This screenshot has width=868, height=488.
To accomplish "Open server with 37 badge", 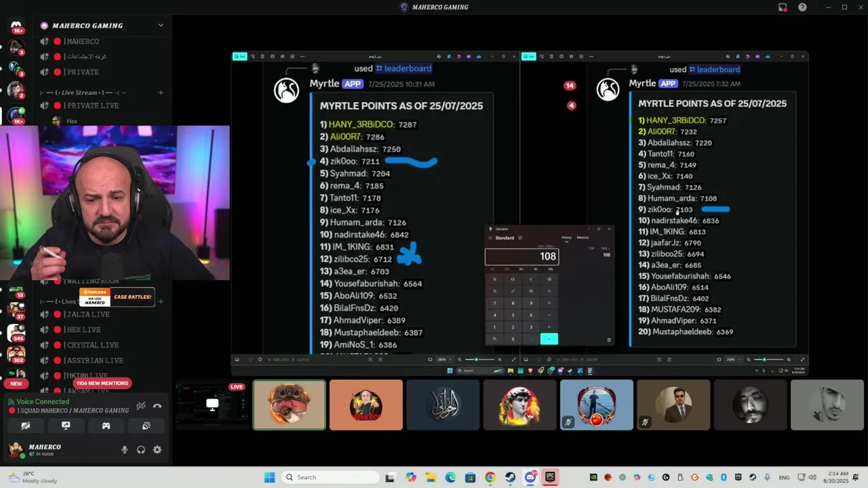I will click(x=16, y=310).
